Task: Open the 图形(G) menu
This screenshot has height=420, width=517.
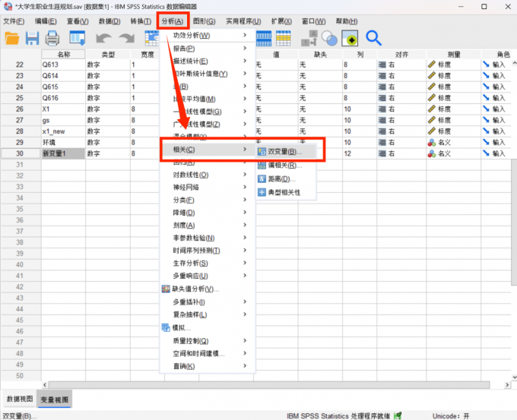Action: pos(204,21)
